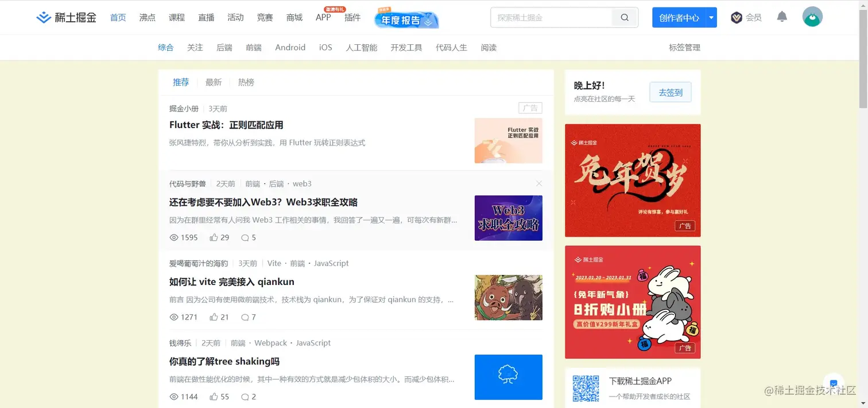Open the 活动 nav item
Screen dimensions: 868x408
tap(235, 17)
